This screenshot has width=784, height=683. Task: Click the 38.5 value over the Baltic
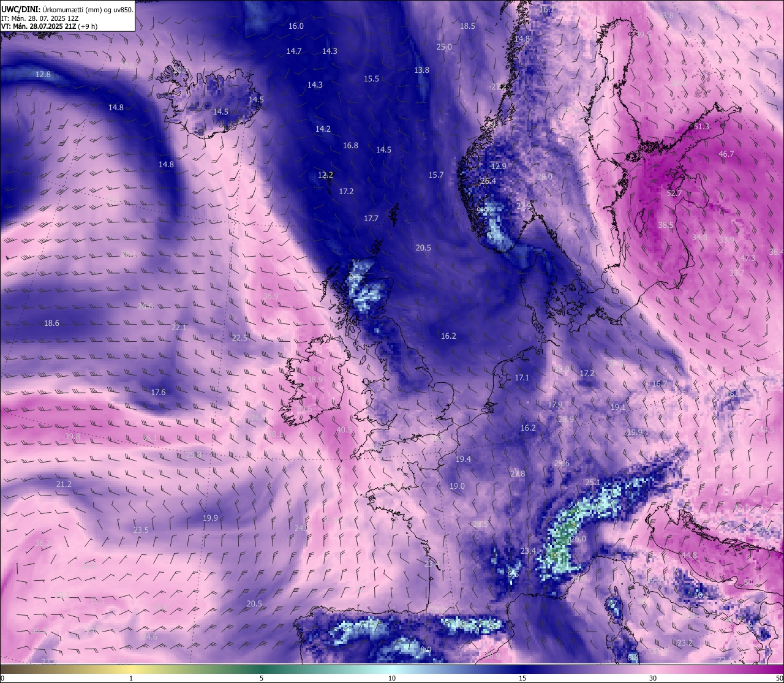tap(666, 225)
